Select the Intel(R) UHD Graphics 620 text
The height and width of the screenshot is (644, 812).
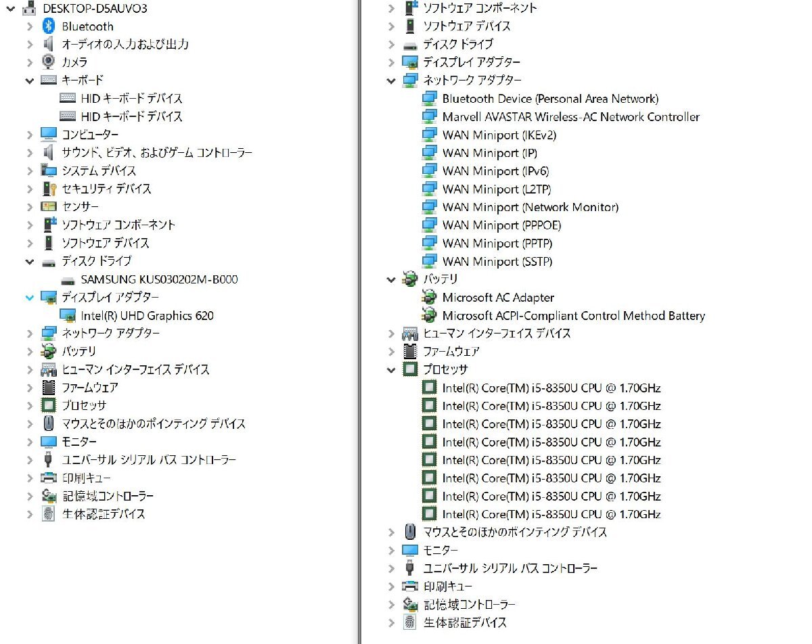(x=148, y=315)
